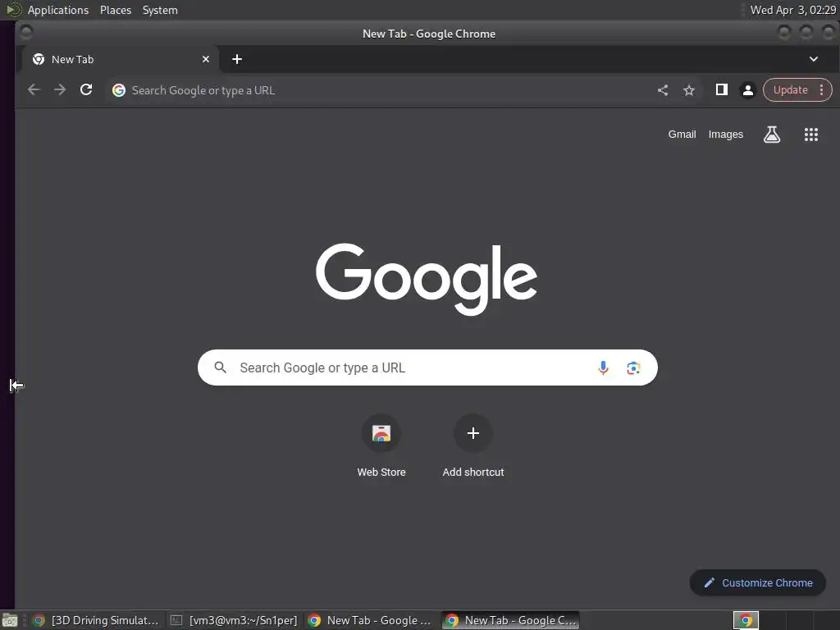Bookmark this tab with the star icon
Image resolution: width=840 pixels, height=630 pixels.
pyautogui.click(x=689, y=90)
